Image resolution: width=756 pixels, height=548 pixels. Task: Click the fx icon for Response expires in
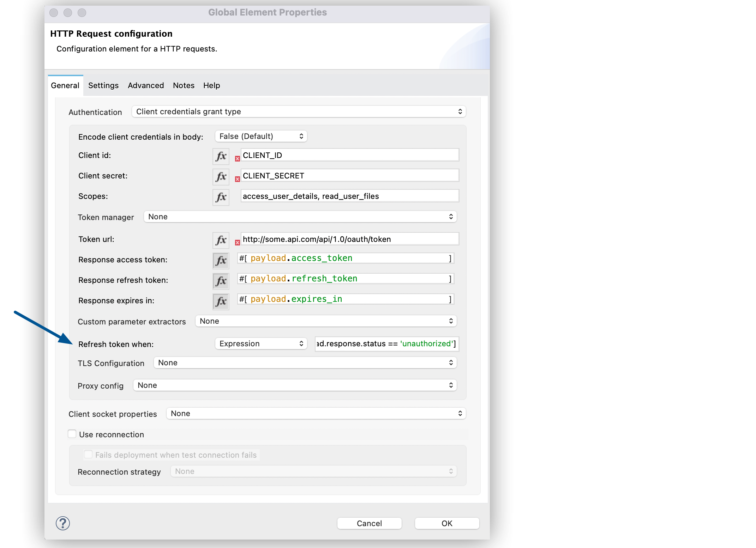[221, 302]
